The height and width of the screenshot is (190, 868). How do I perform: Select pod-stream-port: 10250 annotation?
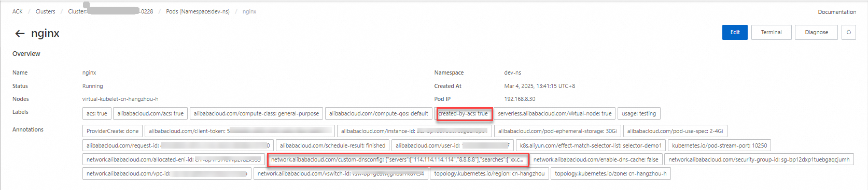pyautogui.click(x=719, y=145)
